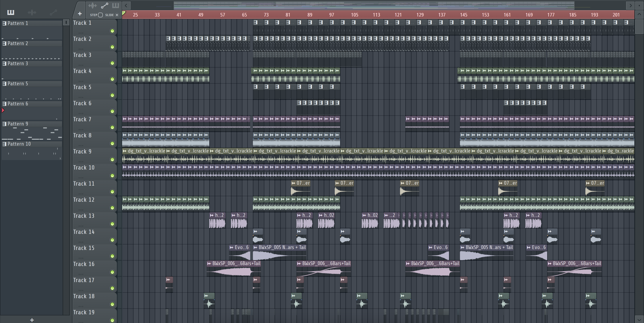Mute Track 11 using its green LED
The image size is (644, 323).
(x=112, y=192)
